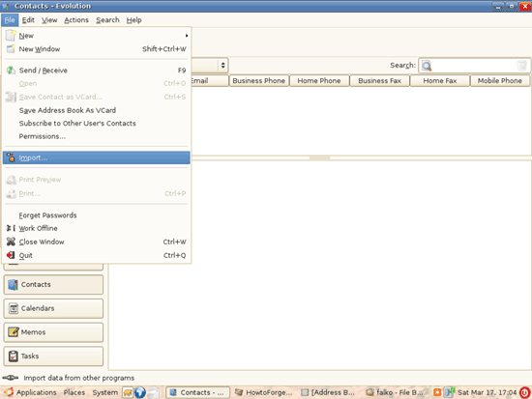This screenshot has height=399, width=532.
Task: Launch web browser globe panel icon
Action: click(140, 392)
